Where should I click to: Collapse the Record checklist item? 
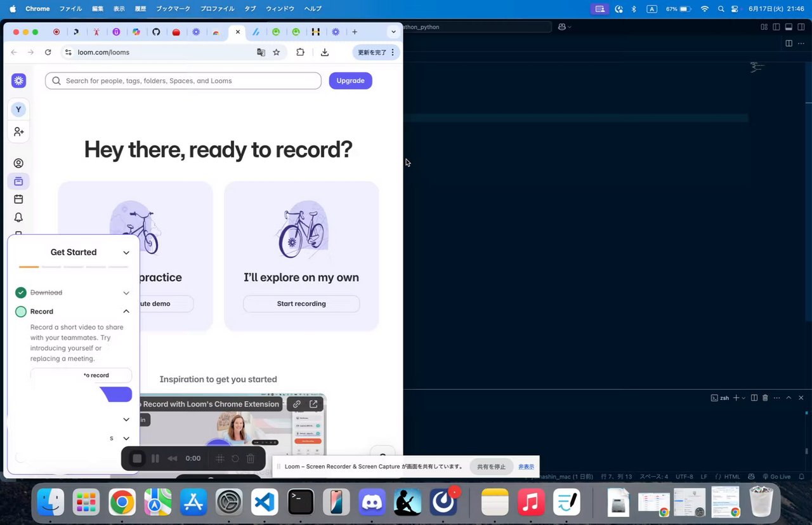coord(126,312)
